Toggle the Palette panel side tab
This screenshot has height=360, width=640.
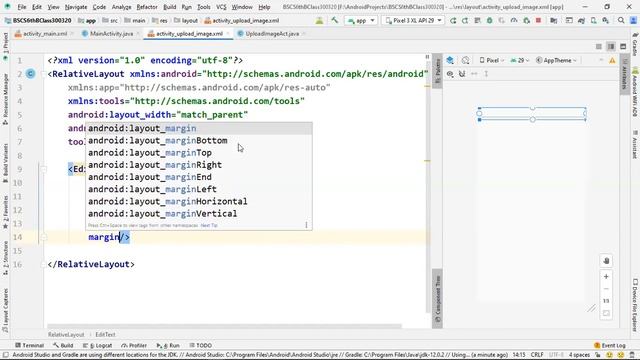click(x=437, y=71)
